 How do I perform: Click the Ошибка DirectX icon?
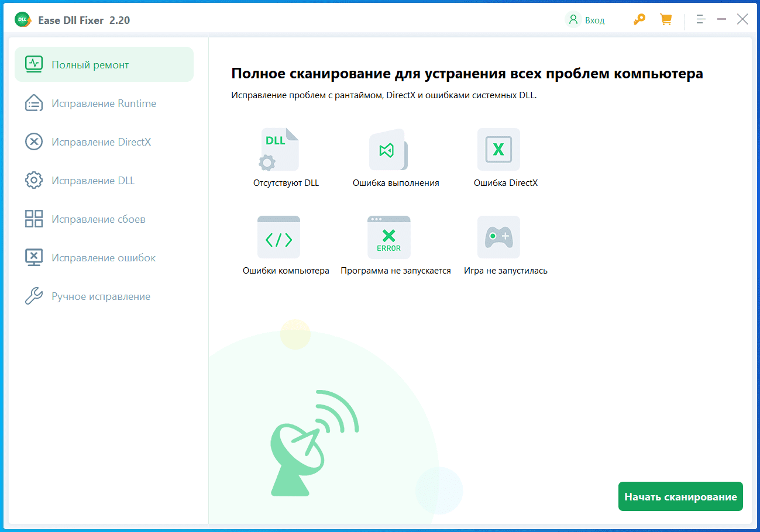(498, 150)
